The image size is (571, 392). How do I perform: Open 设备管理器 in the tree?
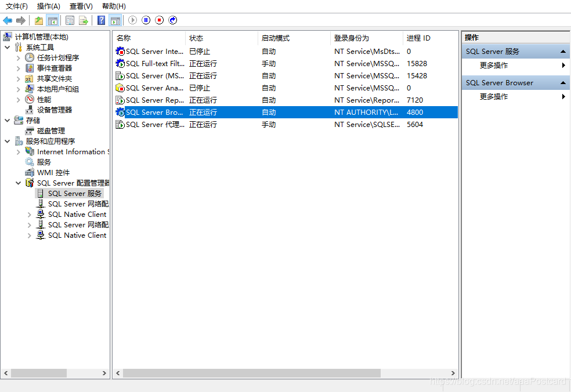[x=55, y=110]
